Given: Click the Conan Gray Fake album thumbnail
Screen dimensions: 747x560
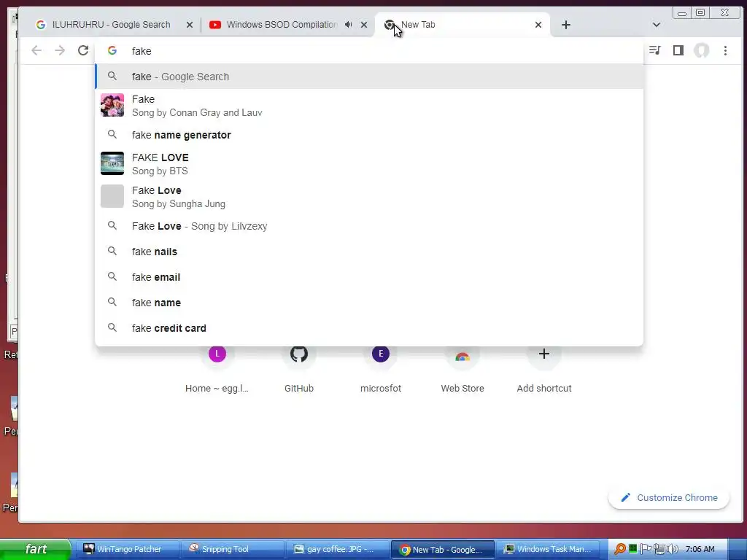Looking at the screenshot, I should (x=112, y=105).
